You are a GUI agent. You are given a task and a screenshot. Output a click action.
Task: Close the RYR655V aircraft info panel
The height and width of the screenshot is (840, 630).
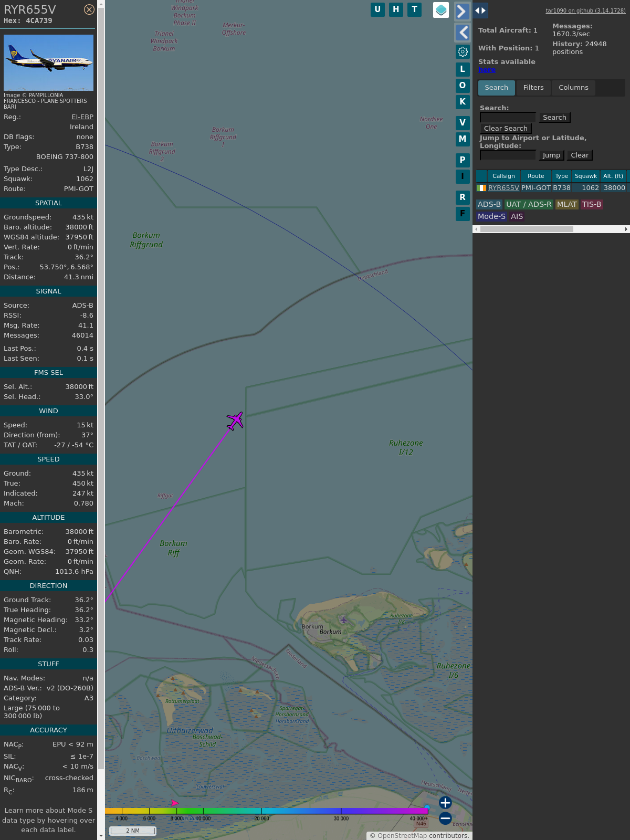point(89,9)
